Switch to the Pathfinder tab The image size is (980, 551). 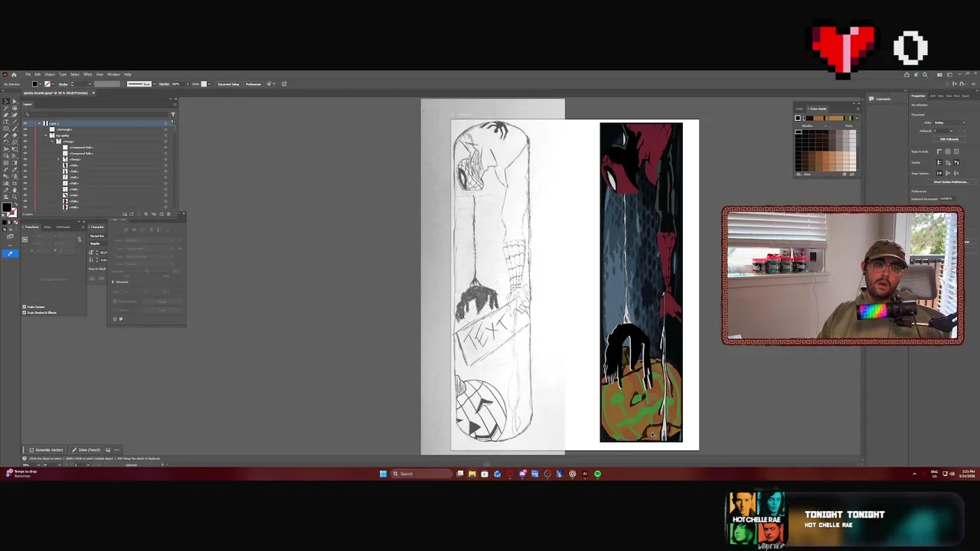[x=64, y=227]
